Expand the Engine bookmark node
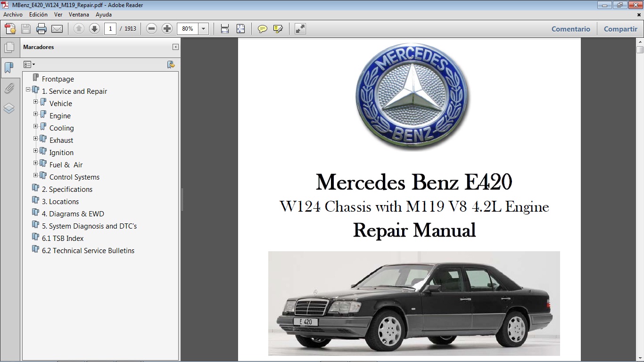 [36, 114]
